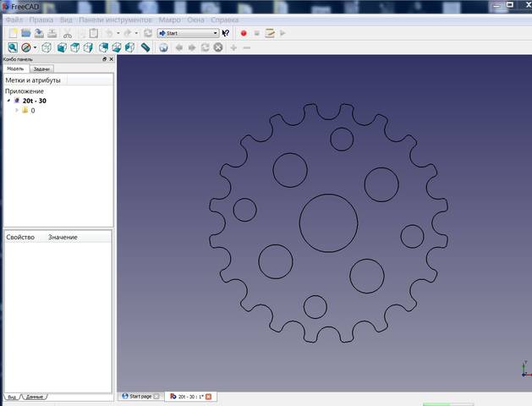Screen dimensions: 532x406
Task: Redo the last undone action
Action: [128, 33]
